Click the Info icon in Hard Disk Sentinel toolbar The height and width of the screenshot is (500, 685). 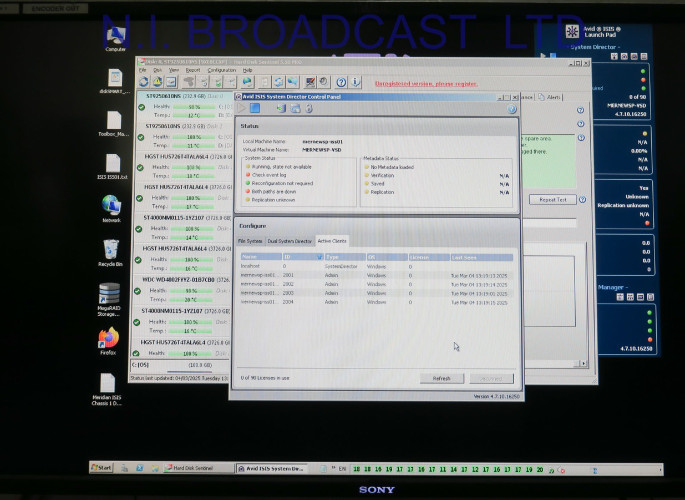[356, 82]
